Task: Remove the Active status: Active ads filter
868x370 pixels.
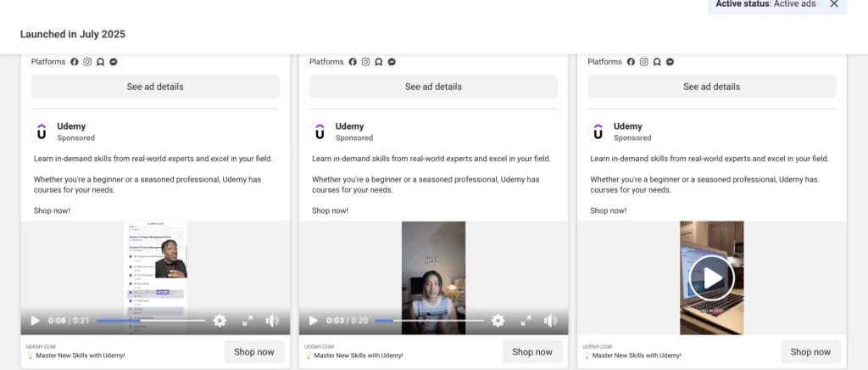Action: pyautogui.click(x=834, y=4)
